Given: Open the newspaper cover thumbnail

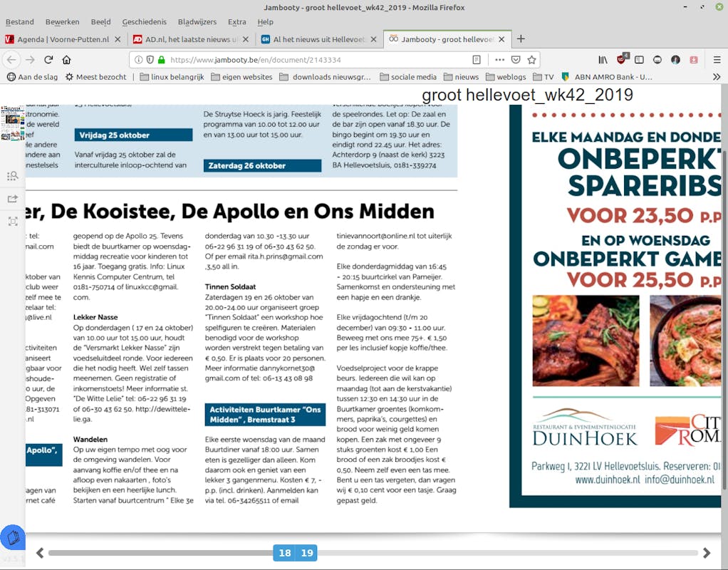Looking at the screenshot, I should (12, 123).
